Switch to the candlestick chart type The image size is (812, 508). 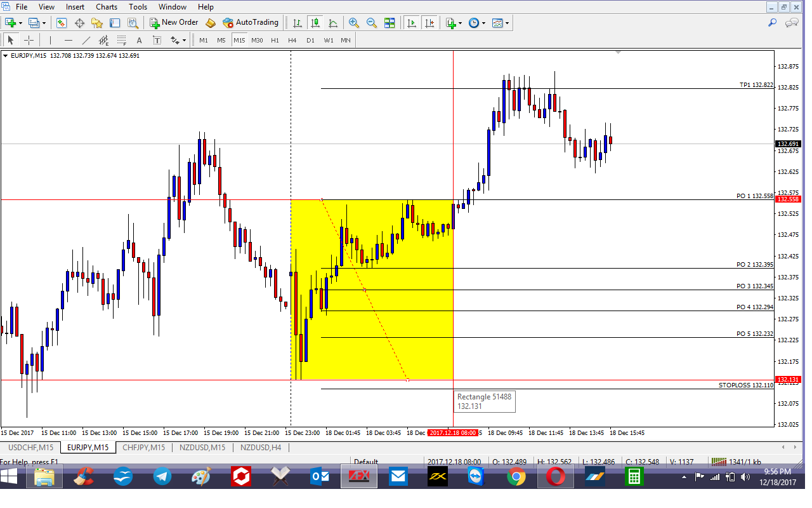pyautogui.click(x=315, y=23)
